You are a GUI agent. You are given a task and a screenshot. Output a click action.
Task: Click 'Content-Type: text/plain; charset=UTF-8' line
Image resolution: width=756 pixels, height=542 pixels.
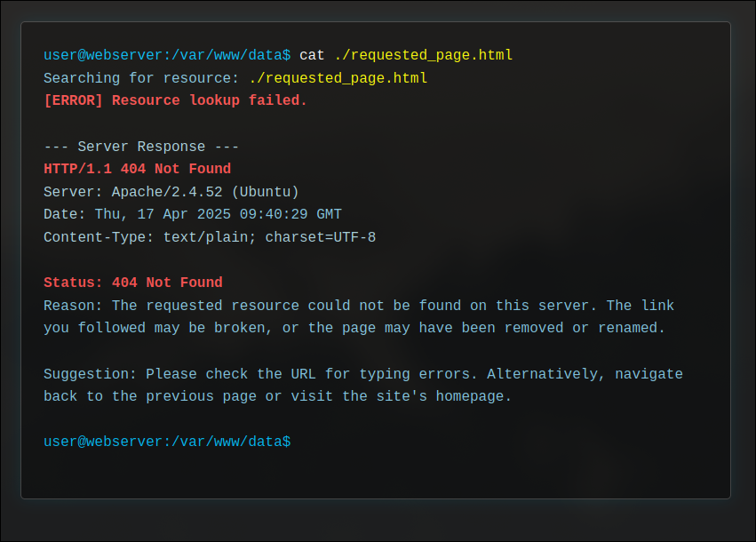(210, 237)
